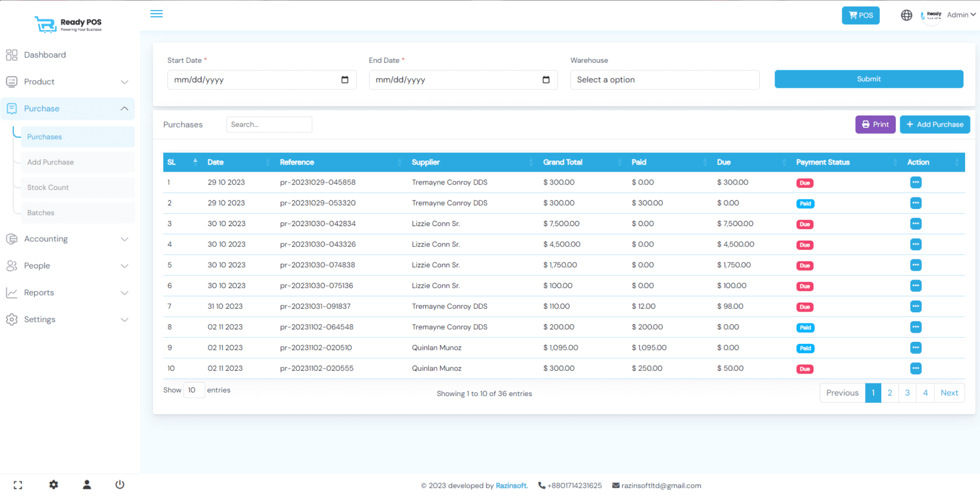
Task: Go to page 3 of purchases
Action: pos(908,393)
